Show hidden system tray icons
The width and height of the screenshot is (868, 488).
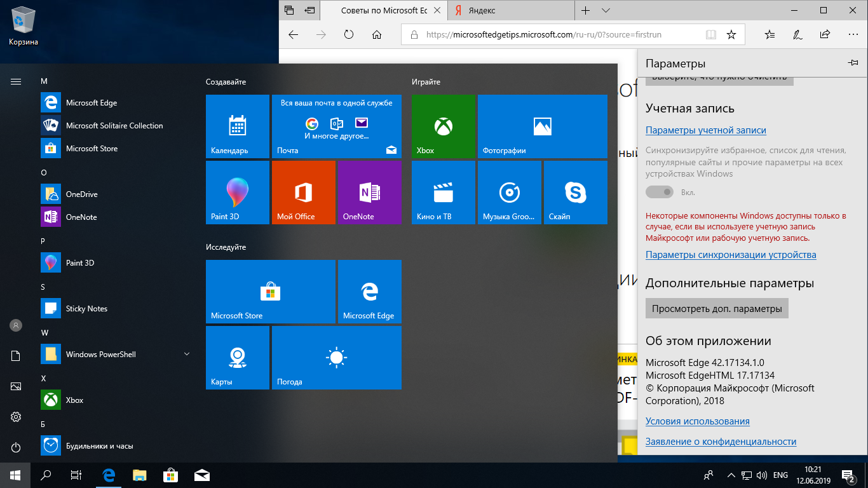point(730,475)
